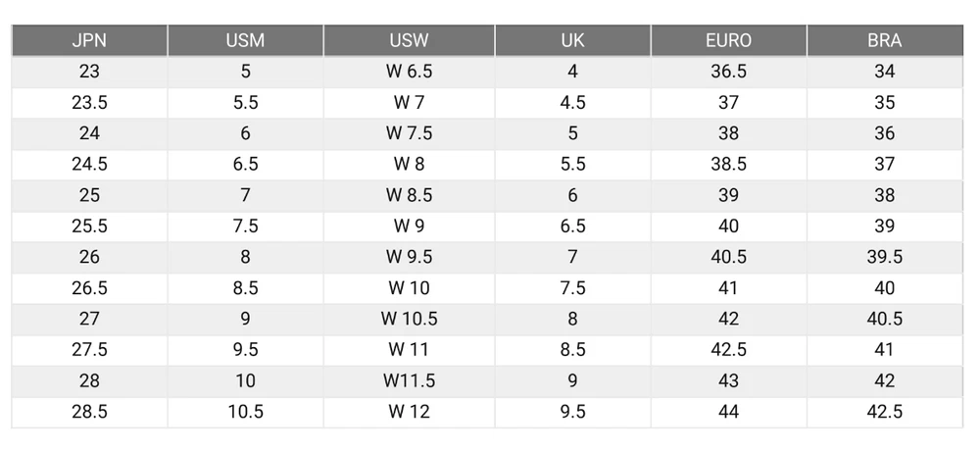Image resolution: width=980 pixels, height=451 pixels.
Task: Select the USW column header
Action: coord(409,41)
